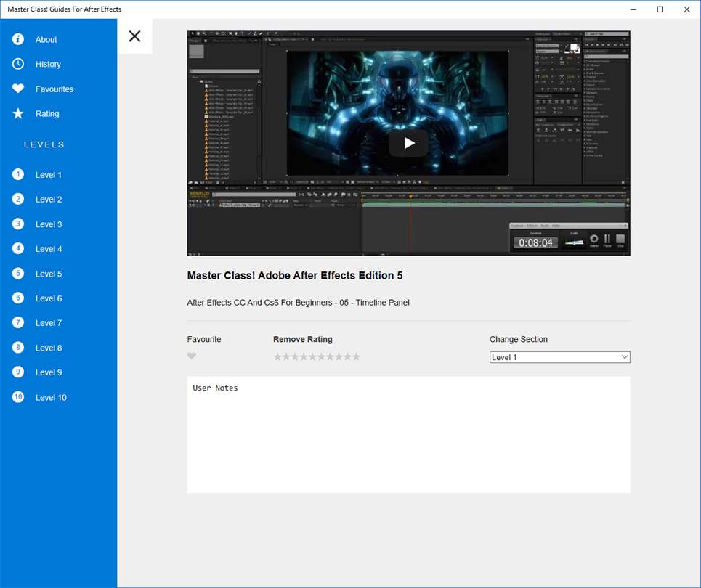Viewport: 701px width, 588px height.
Task: Toggle the Favourite heart under the video
Action: click(192, 356)
